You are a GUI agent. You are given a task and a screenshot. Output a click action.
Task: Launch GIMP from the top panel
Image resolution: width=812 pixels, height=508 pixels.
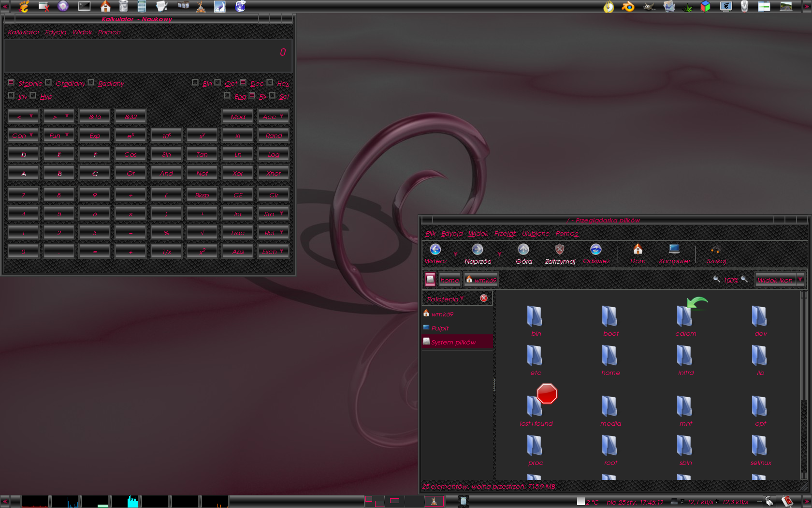649,6
